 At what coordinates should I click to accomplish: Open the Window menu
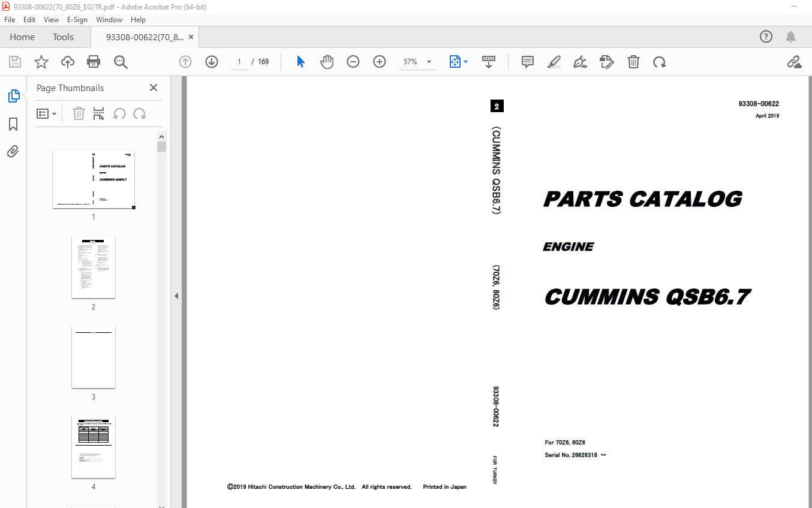109,20
